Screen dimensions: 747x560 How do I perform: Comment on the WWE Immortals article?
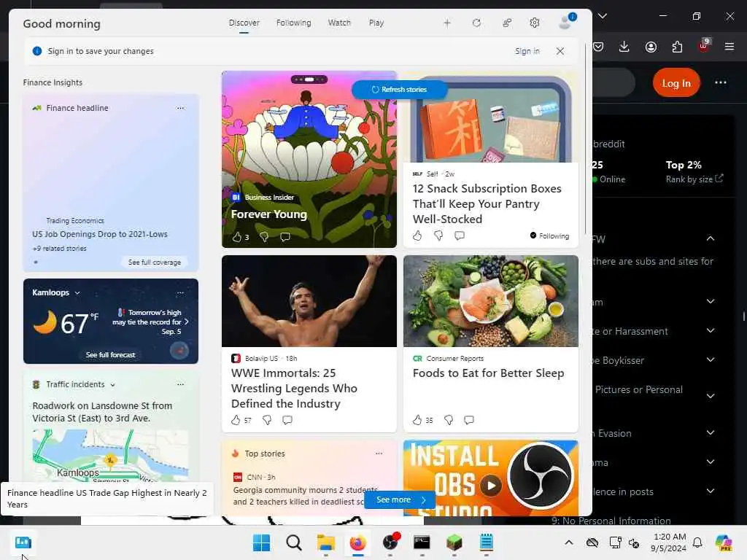point(287,420)
